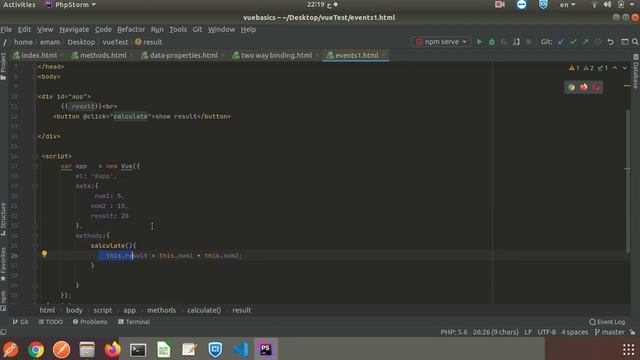Open the Structure tool window

3,219
